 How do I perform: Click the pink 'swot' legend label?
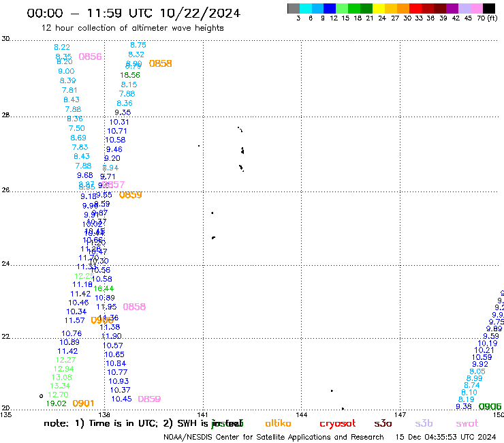[467, 424]
